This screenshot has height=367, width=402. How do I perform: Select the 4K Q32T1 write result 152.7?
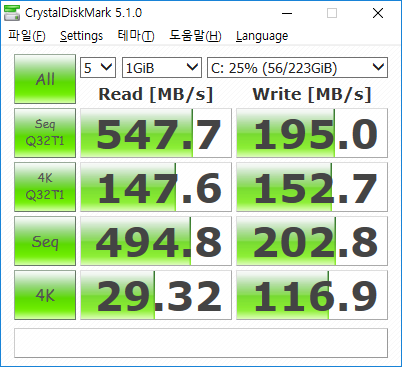point(312,187)
